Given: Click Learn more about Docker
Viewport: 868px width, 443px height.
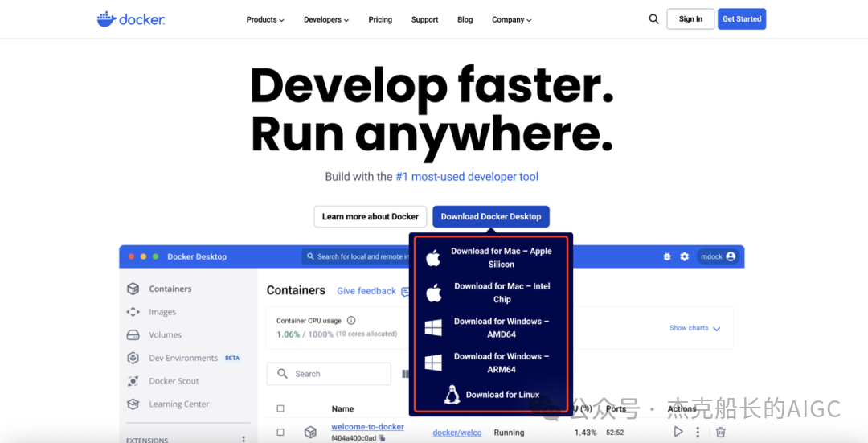Looking at the screenshot, I should click(371, 216).
